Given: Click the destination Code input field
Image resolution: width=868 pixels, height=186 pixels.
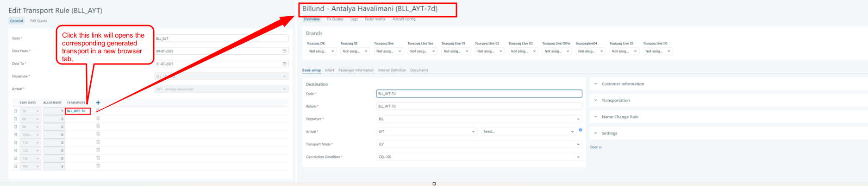Looking at the screenshot, I should tap(479, 94).
